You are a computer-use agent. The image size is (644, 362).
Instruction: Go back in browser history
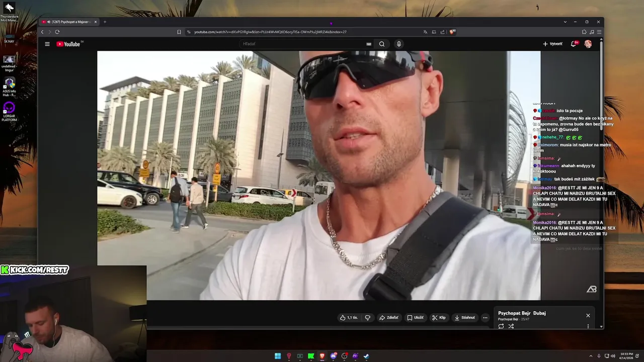[x=42, y=32]
